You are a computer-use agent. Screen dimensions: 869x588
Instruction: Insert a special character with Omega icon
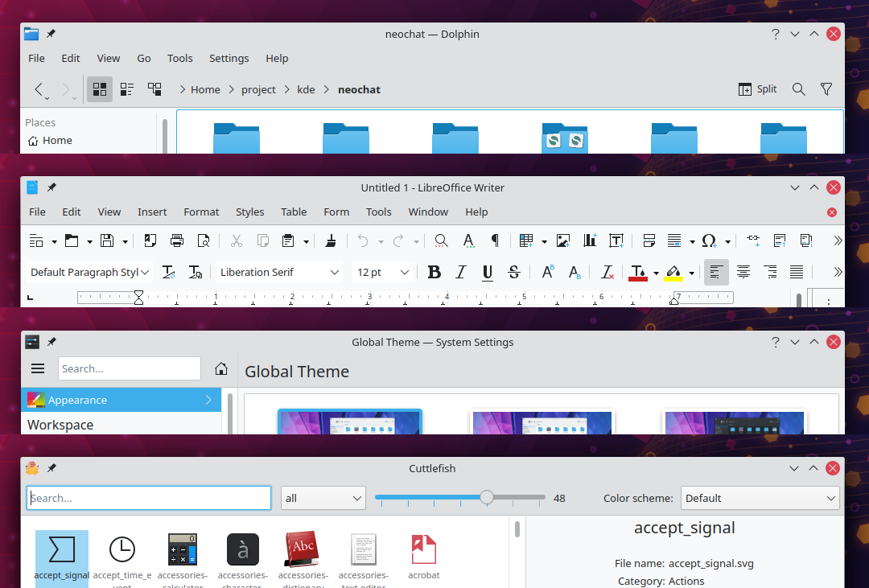pos(709,241)
